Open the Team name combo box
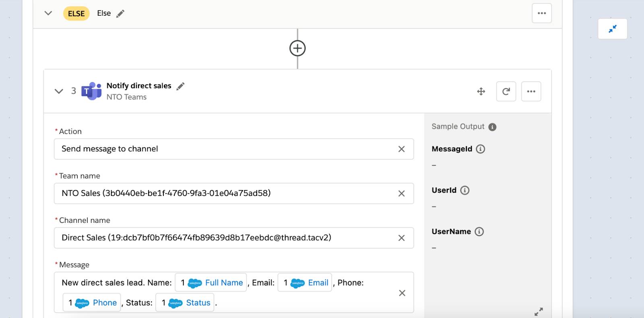644x318 pixels. (234, 193)
